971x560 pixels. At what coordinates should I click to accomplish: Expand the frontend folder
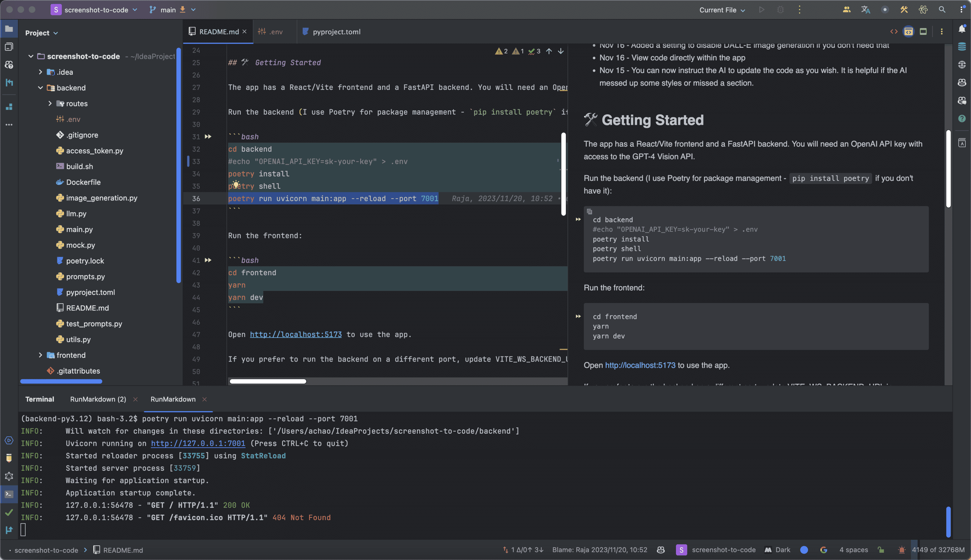click(x=40, y=355)
